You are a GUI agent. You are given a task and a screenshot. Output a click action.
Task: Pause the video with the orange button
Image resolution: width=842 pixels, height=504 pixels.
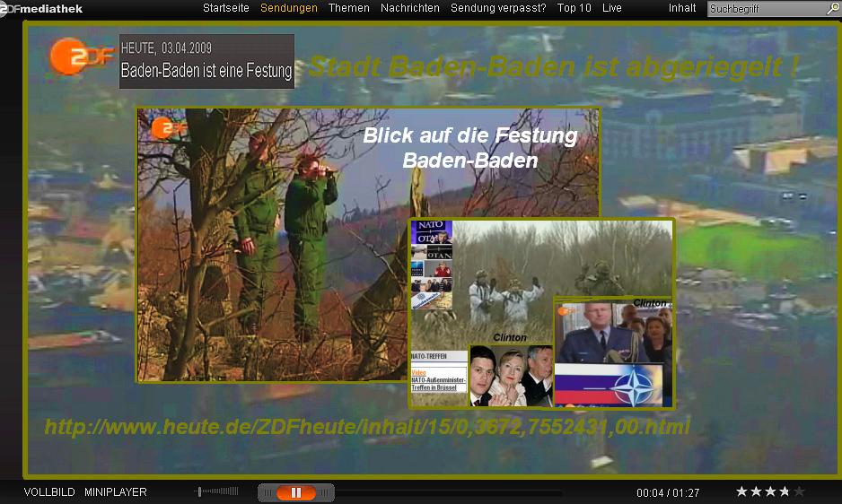296,492
